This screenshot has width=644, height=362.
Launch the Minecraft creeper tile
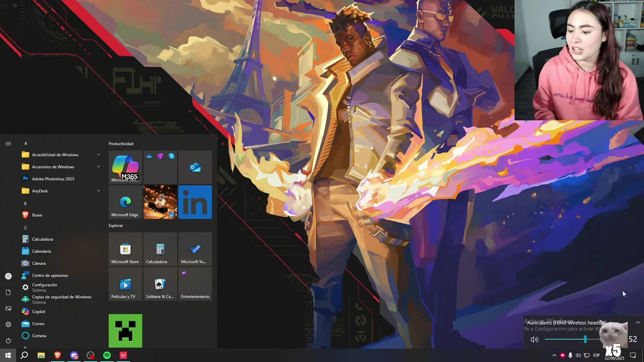click(x=125, y=331)
